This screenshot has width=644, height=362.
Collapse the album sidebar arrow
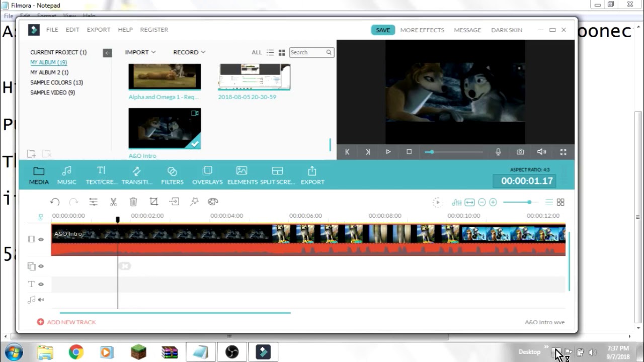click(x=107, y=53)
